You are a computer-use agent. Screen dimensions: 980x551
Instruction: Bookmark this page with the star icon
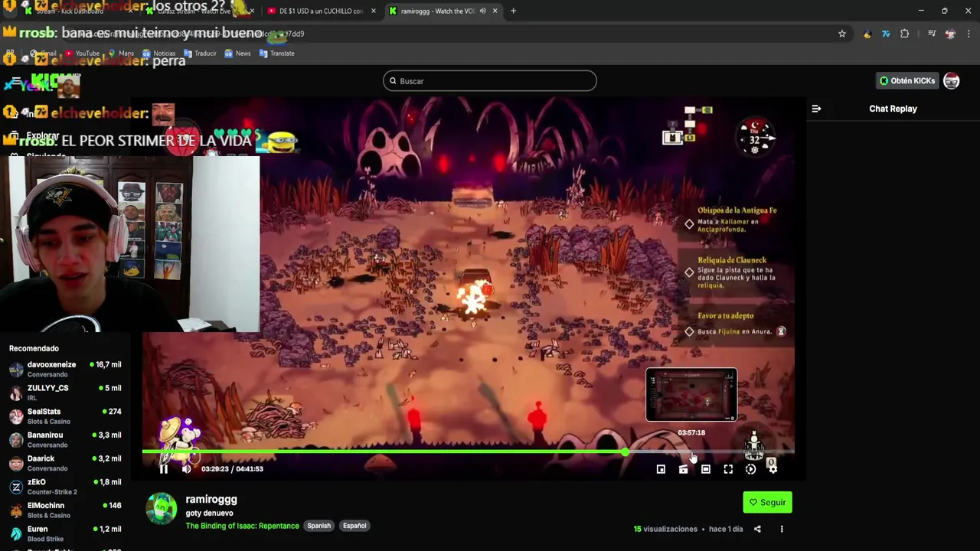point(842,34)
